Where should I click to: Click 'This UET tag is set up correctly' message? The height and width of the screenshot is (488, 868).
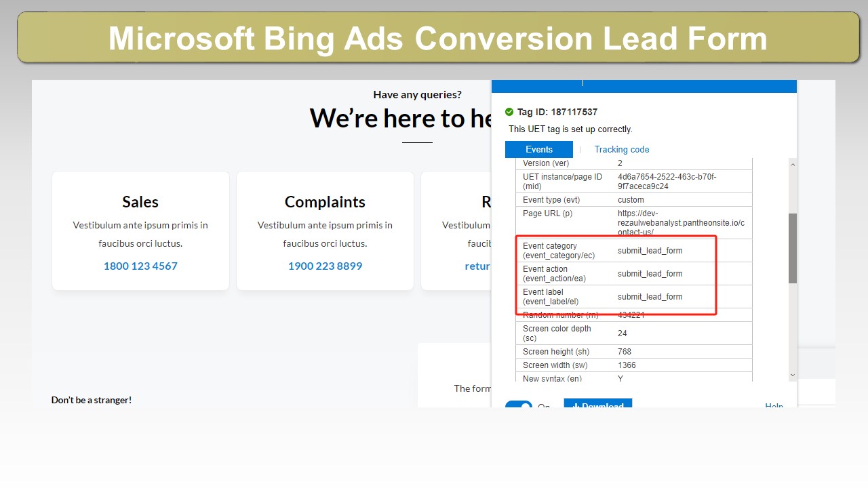pos(570,129)
